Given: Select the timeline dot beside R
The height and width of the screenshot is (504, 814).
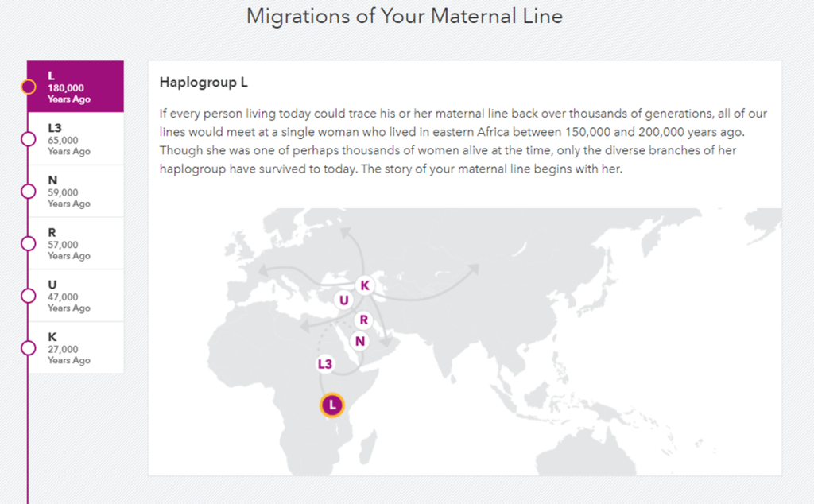Looking at the screenshot, I should (29, 244).
